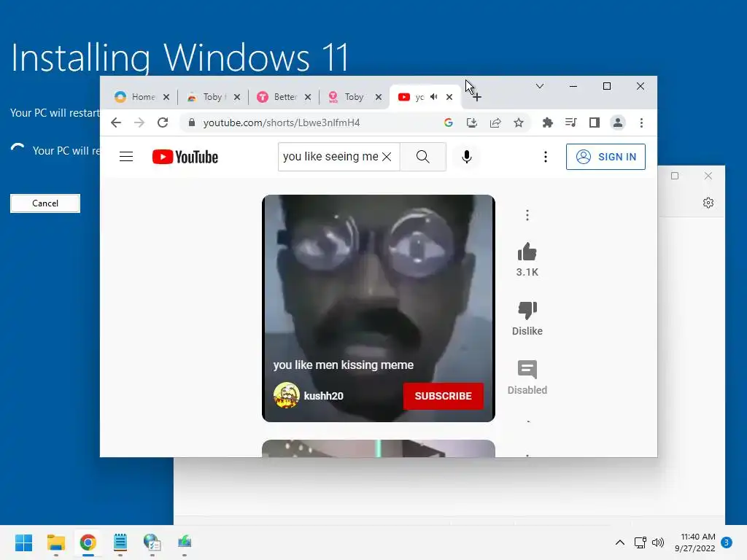This screenshot has height=560, width=747.
Task: Open the Google icon in the address bar
Action: (449, 122)
